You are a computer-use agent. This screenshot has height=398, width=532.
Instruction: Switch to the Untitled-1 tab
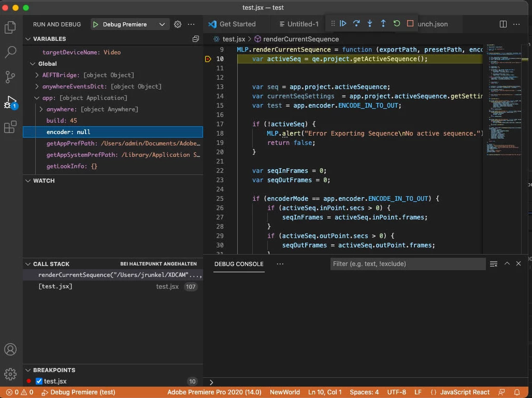click(303, 24)
